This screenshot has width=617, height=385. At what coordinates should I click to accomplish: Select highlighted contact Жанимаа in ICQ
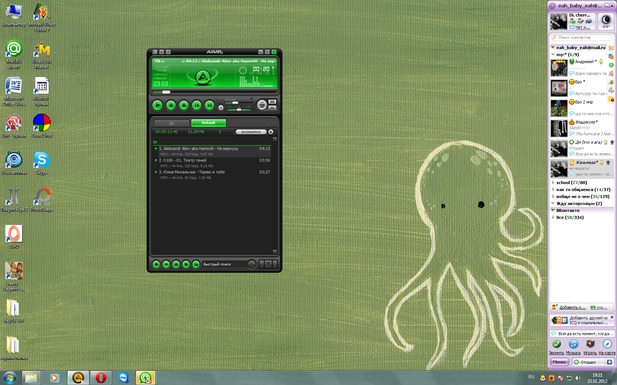(582, 168)
